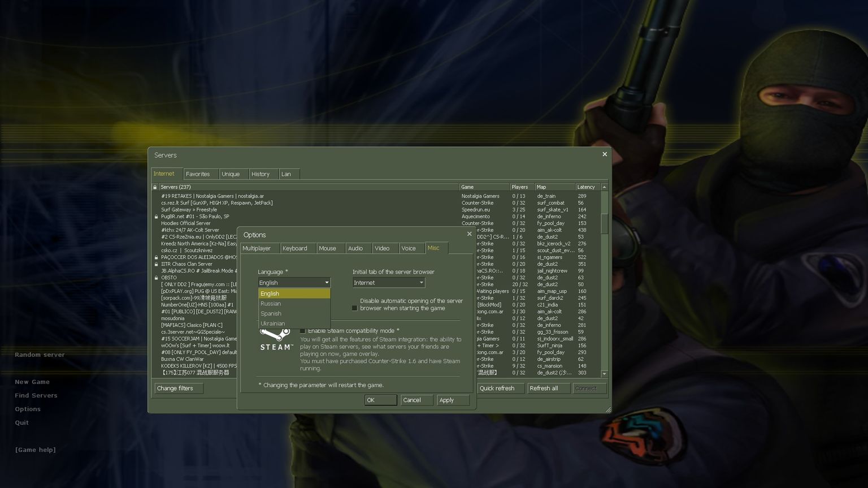Toggle Enable Steam compatibility mode
The height and width of the screenshot is (488, 868).
point(303,330)
